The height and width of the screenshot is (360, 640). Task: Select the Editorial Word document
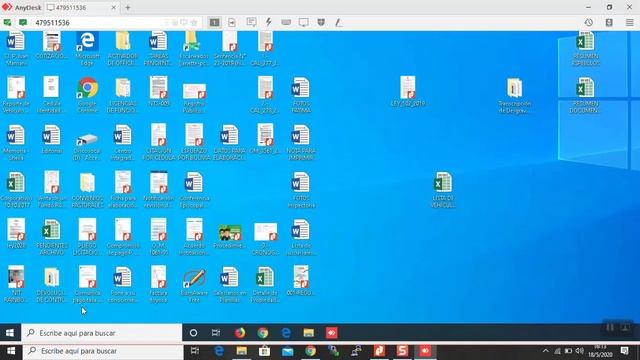pos(52,140)
